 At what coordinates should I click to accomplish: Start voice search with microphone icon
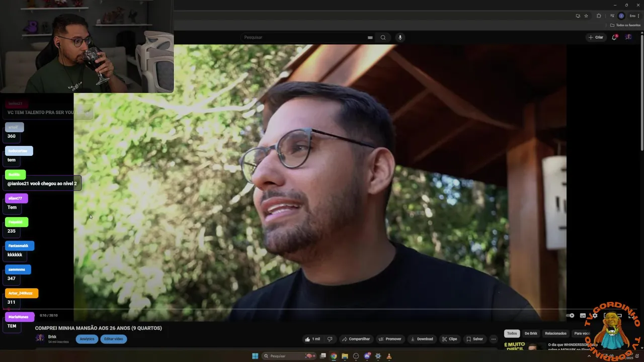pyautogui.click(x=400, y=37)
